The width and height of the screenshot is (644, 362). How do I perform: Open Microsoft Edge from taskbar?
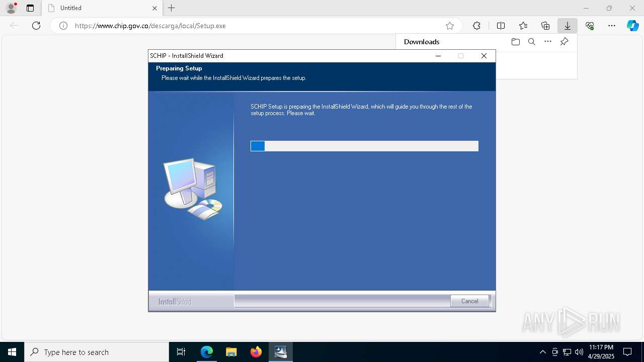[207, 352]
